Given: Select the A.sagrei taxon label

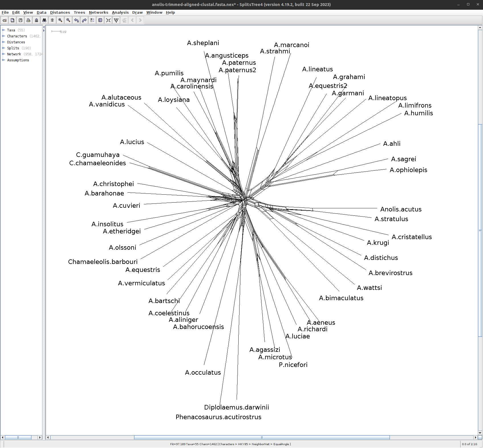Looking at the screenshot, I should pyautogui.click(x=403, y=159).
